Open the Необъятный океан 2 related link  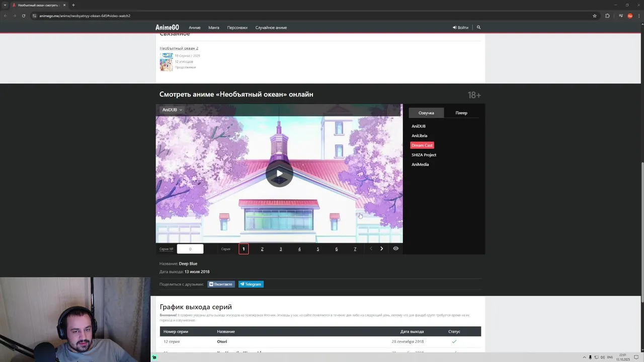(179, 48)
